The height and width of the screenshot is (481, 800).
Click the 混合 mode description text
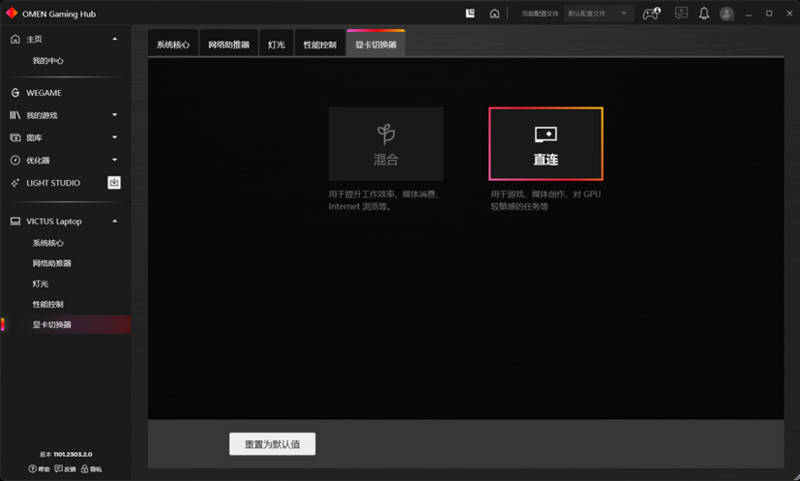point(384,200)
